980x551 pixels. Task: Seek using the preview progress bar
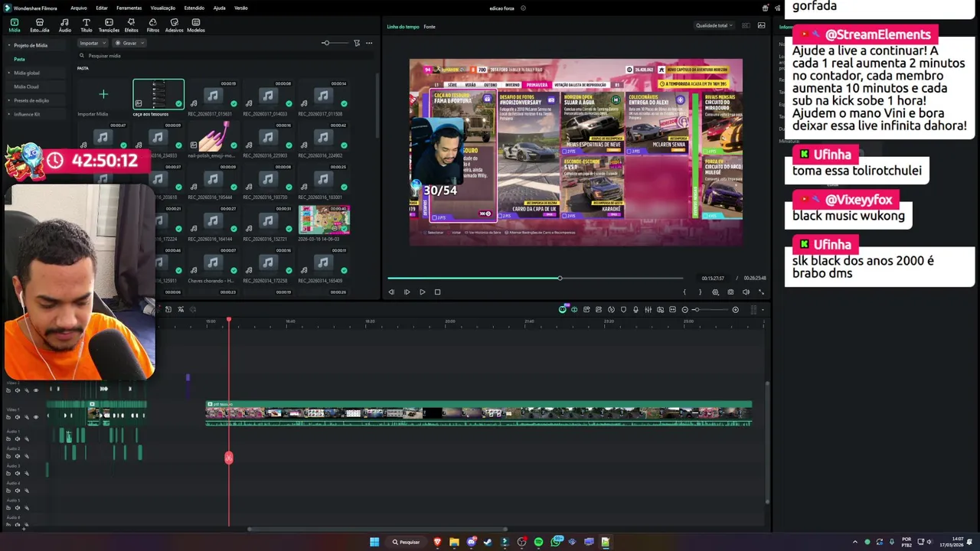point(535,278)
